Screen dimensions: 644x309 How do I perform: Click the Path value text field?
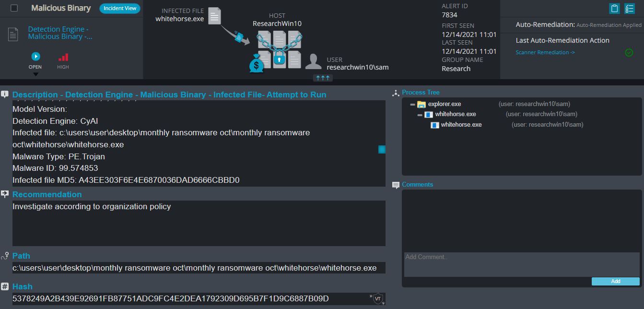point(199,268)
